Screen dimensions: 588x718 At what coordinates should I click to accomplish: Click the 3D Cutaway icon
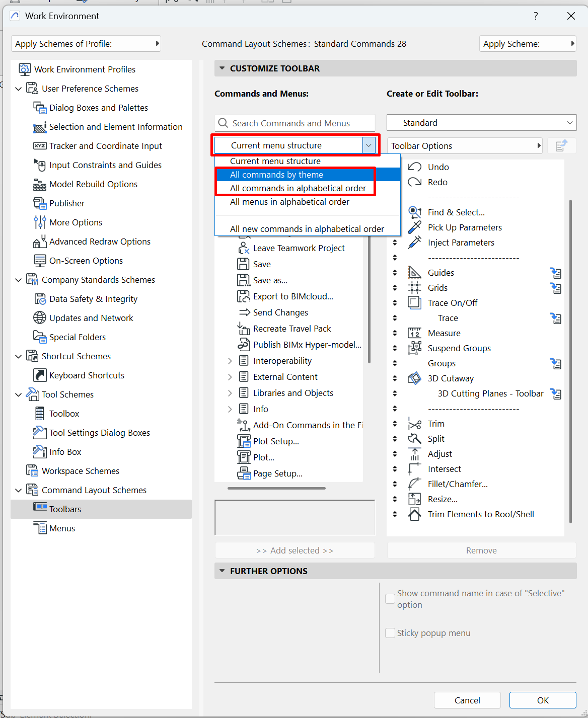[x=414, y=378]
